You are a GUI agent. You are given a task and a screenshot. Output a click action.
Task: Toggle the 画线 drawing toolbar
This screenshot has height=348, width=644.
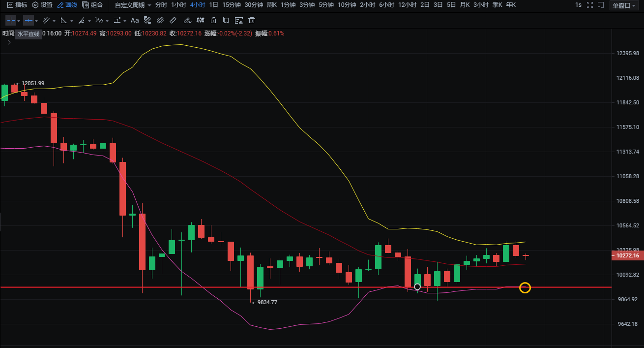click(67, 5)
